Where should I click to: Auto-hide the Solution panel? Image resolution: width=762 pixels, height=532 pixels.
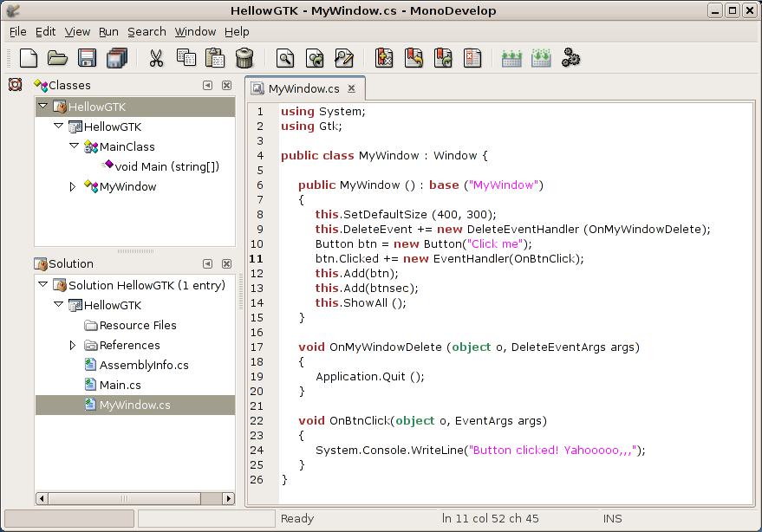(207, 263)
